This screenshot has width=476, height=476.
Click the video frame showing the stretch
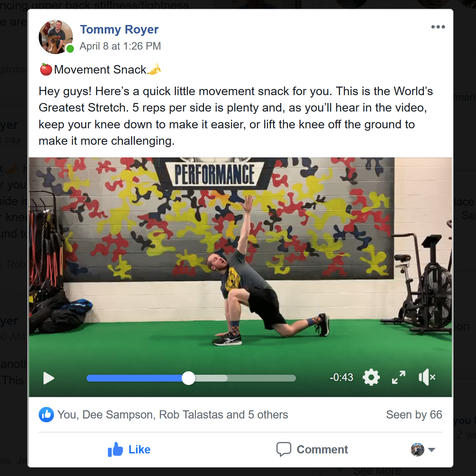click(240, 260)
